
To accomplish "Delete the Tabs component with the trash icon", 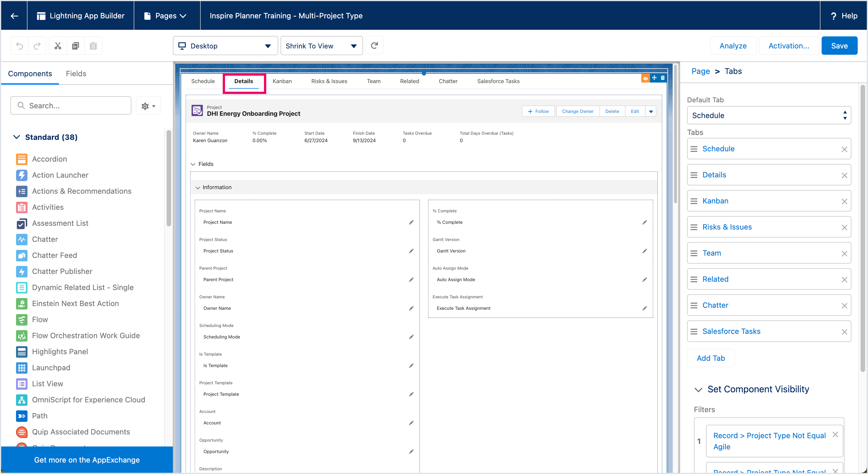I will (x=662, y=78).
